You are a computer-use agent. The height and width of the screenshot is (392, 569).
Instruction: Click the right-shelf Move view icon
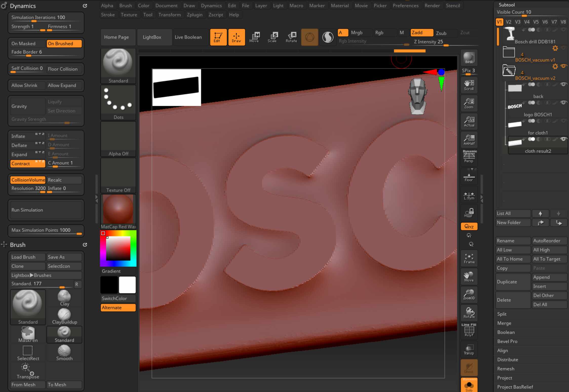pyautogui.click(x=469, y=277)
